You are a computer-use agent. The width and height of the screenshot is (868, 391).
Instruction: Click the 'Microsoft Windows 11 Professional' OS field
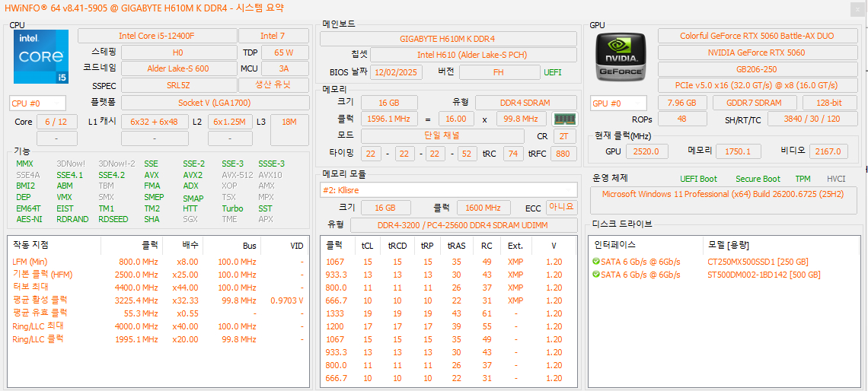pyautogui.click(x=723, y=199)
